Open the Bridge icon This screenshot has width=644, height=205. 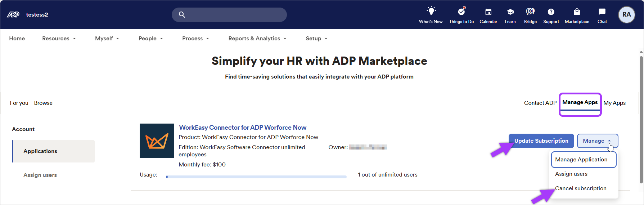(530, 12)
